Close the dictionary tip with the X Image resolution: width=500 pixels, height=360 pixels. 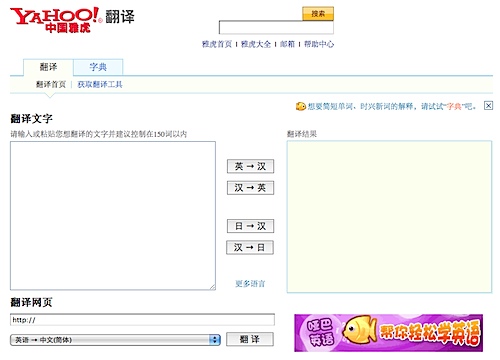[488, 106]
